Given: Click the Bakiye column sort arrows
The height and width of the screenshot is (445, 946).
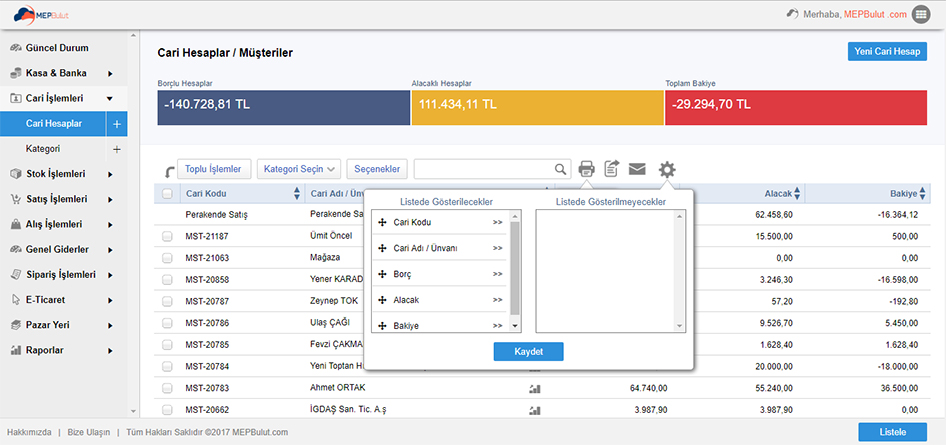Looking at the screenshot, I should click(922, 194).
